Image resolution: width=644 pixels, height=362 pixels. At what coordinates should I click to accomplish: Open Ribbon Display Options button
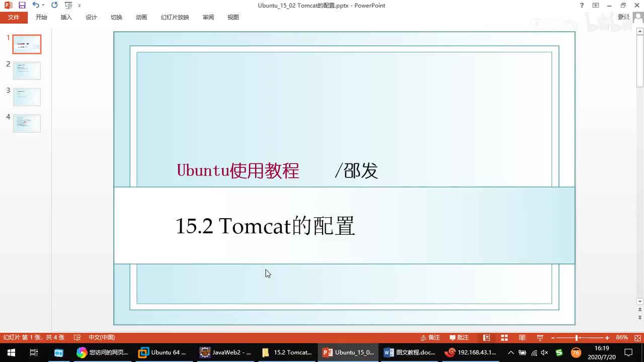[596, 6]
